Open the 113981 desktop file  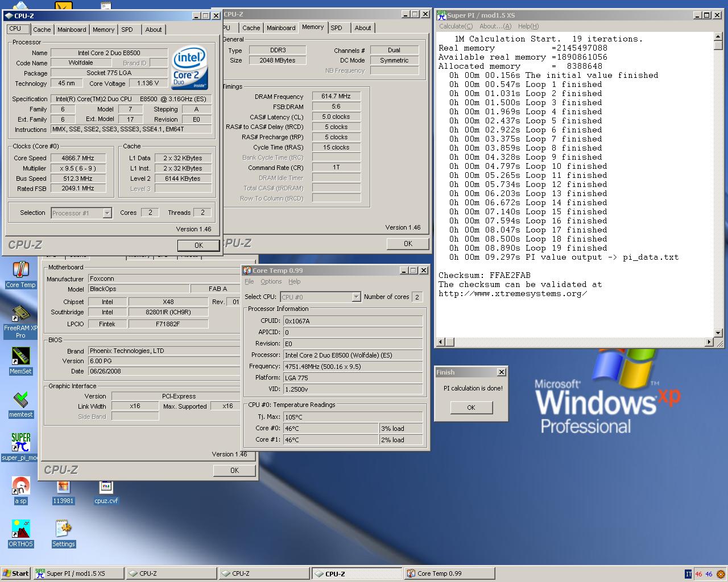[x=63, y=492]
